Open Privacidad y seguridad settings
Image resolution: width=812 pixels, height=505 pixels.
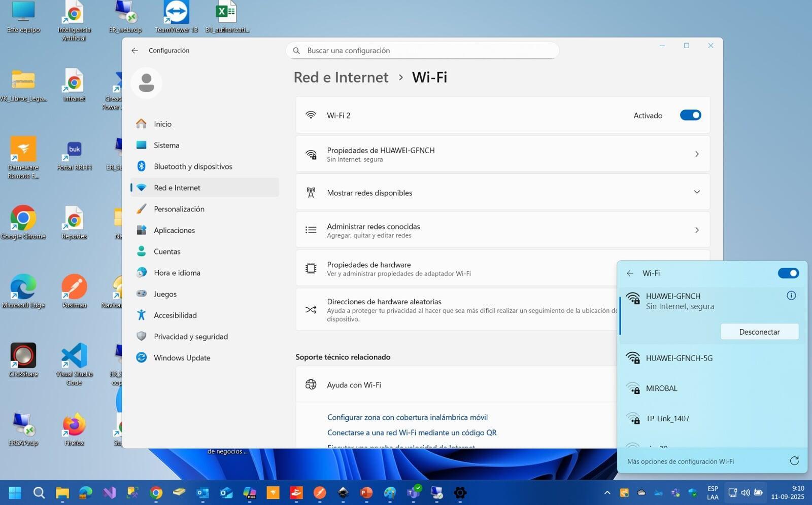pos(190,336)
